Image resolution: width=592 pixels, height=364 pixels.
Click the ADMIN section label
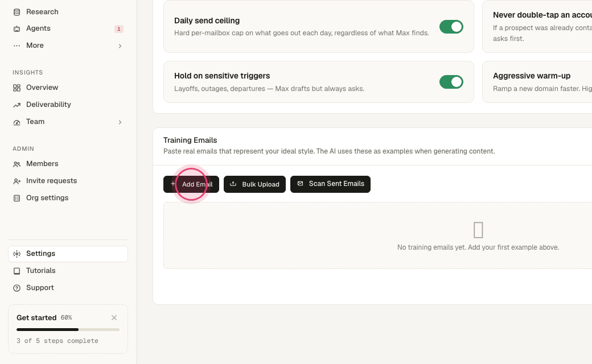(x=23, y=148)
